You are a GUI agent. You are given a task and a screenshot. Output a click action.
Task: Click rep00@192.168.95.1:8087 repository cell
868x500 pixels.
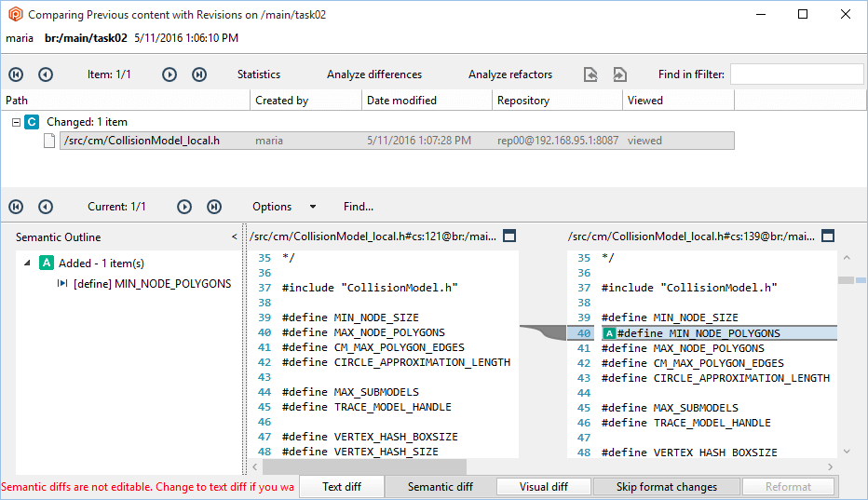(558, 141)
